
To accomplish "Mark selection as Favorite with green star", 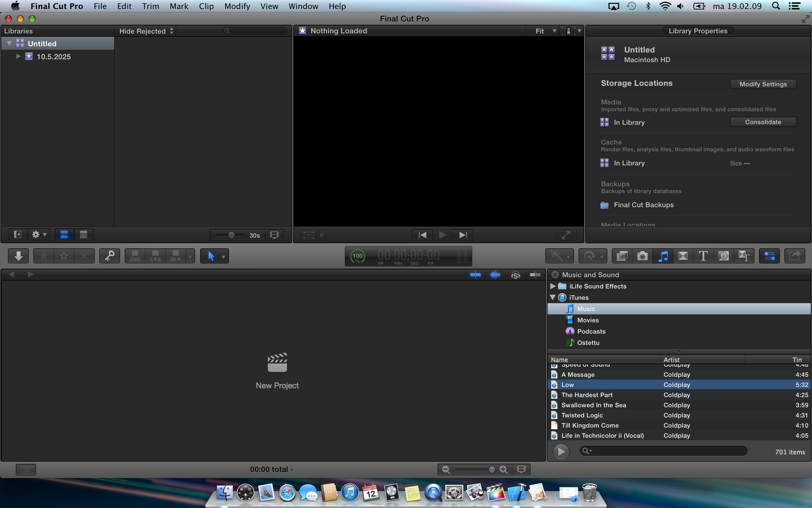I will (x=44, y=256).
